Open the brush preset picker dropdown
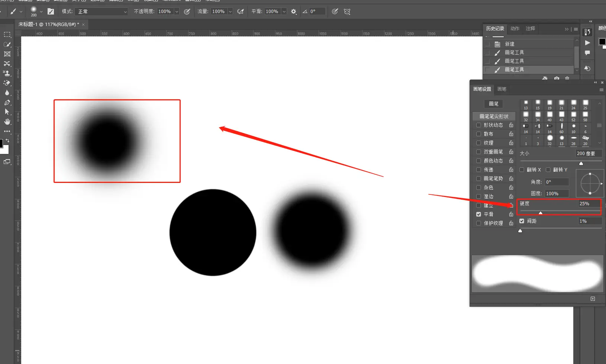 click(x=41, y=12)
